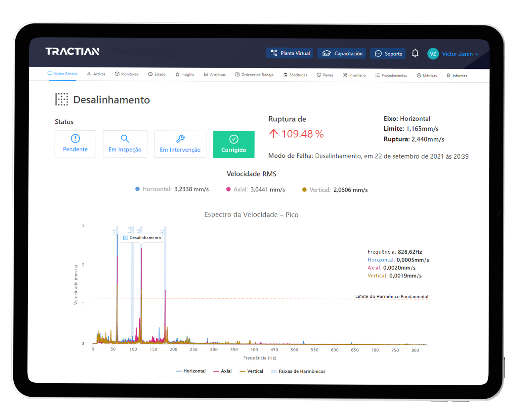Toggle the Horizontal series in chart legend
Image resolution: width=521 pixels, height=420 pixels.
191,371
